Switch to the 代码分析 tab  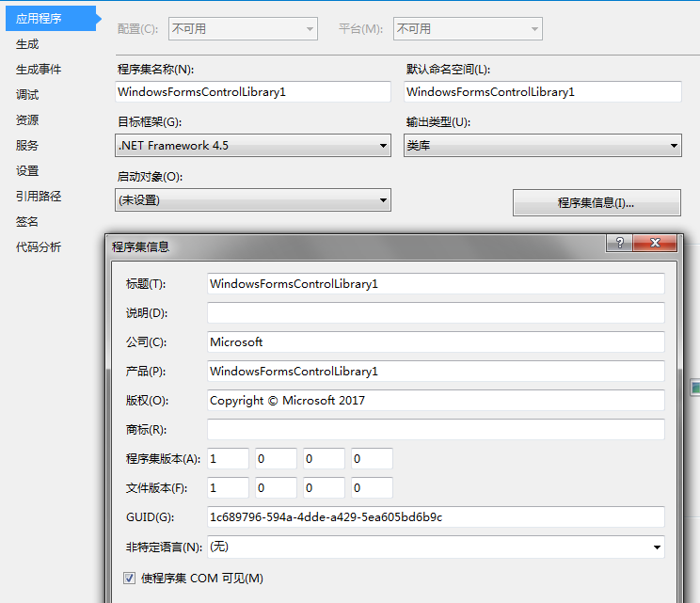click(x=39, y=247)
